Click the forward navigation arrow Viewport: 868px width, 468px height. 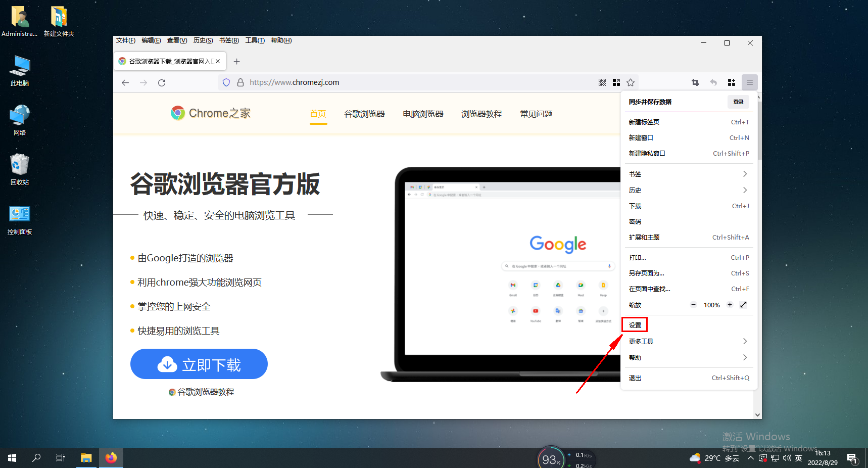click(143, 82)
